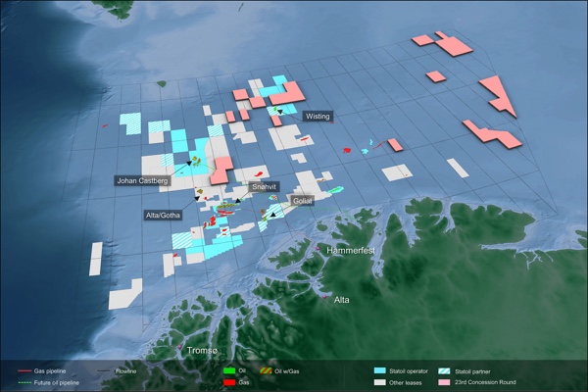This screenshot has width=588, height=392.
Task: Select the Goliat field label
Action: [x=302, y=200]
